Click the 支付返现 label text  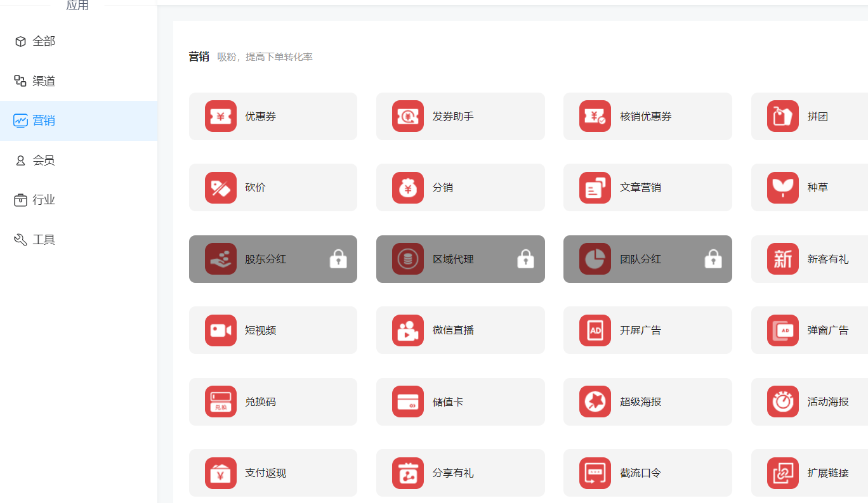coord(266,473)
